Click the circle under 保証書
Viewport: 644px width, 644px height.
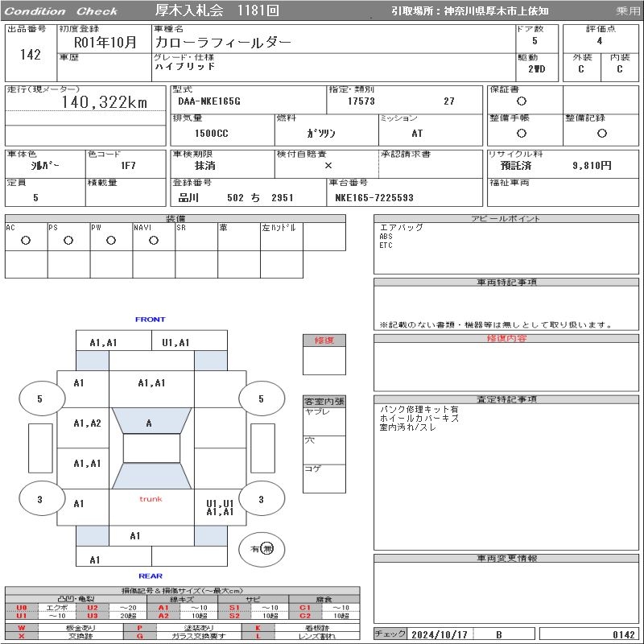coord(522,101)
